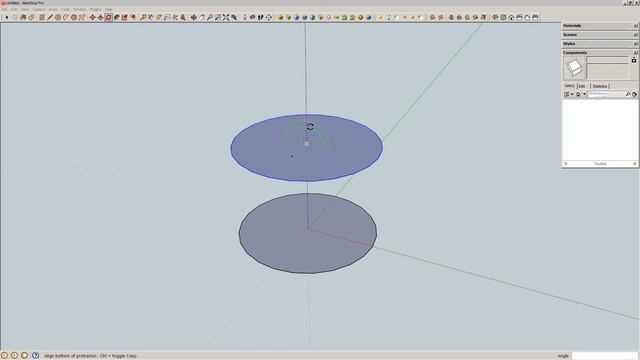Click status text "Align bottom of protractor"
This screenshot has height=360, width=640.
70,356
